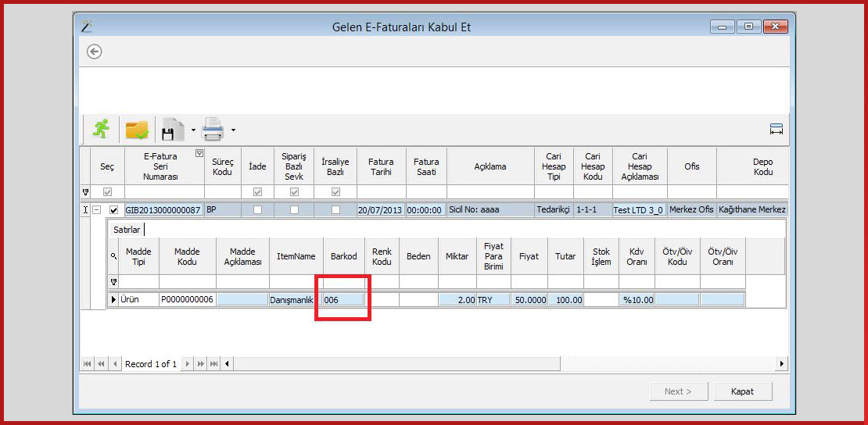Click the Barkod cell containing 006
The height and width of the screenshot is (425, 868).
(x=343, y=300)
